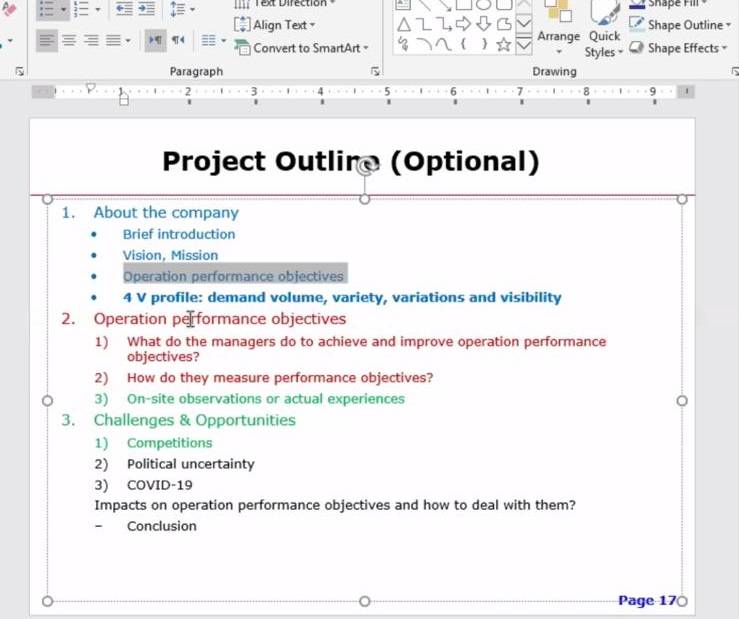
Task: Click the 'Vision, Mission' bullet
Action: point(170,256)
